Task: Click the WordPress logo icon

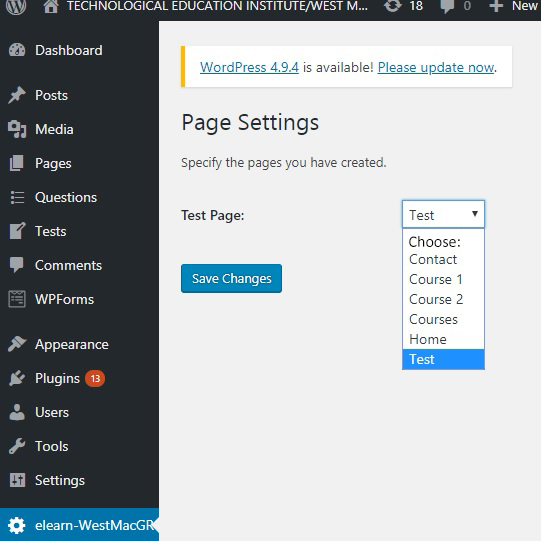Action: coord(16,6)
